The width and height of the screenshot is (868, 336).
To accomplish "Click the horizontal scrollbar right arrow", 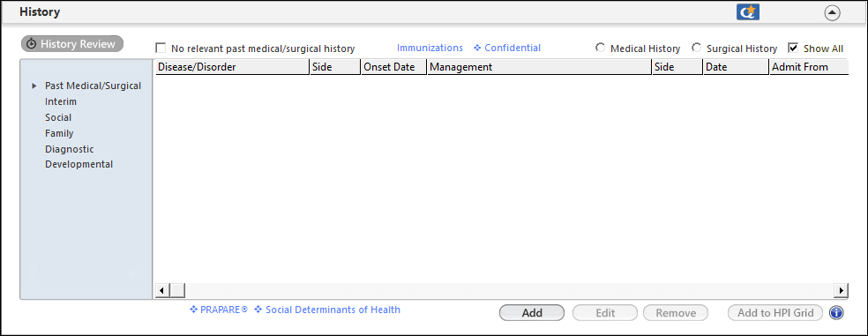I will click(842, 290).
